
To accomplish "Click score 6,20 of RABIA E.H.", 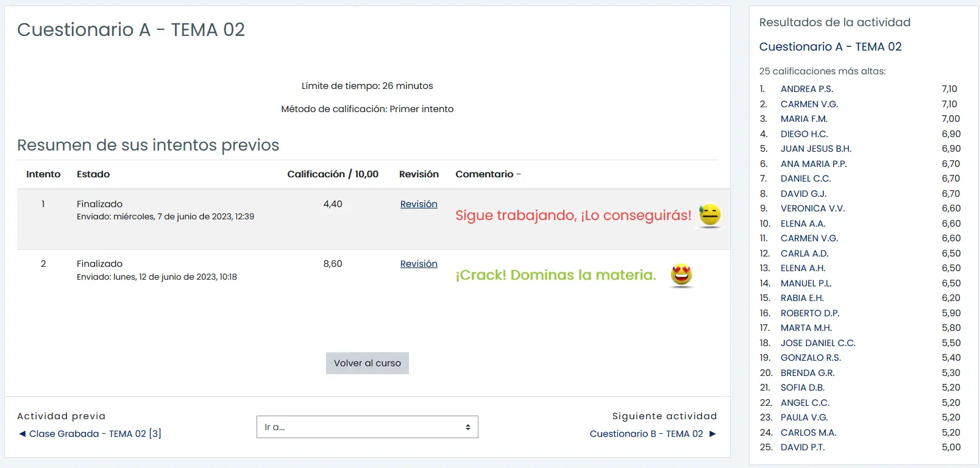I will pos(951,298).
